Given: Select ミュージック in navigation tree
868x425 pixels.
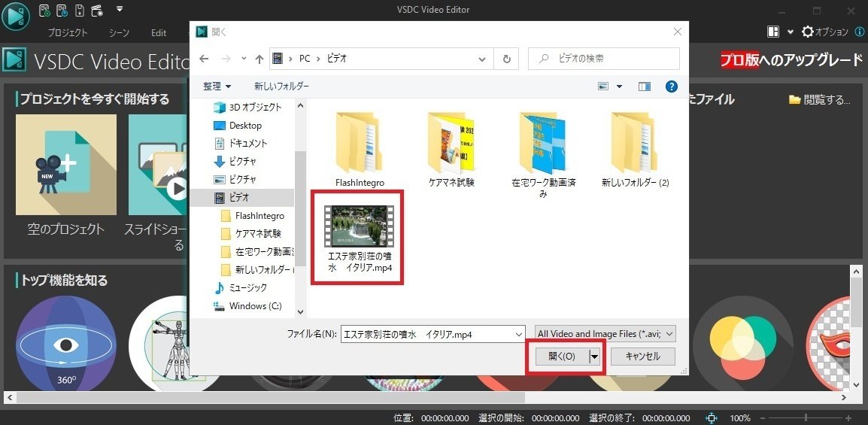Looking at the screenshot, I should tap(241, 288).
